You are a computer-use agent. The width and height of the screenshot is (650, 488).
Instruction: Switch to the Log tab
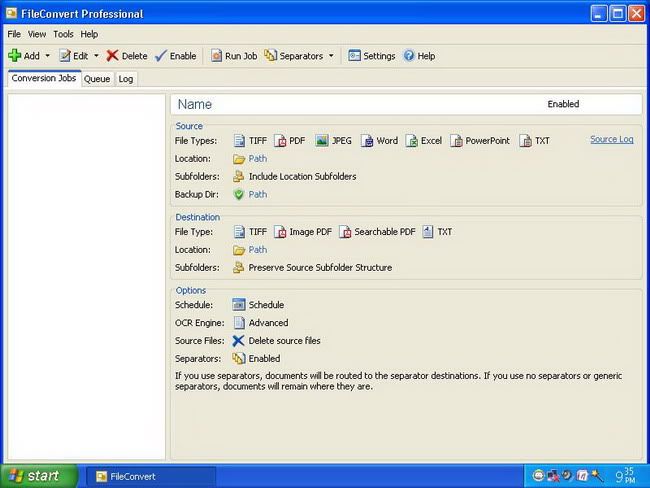click(126, 79)
